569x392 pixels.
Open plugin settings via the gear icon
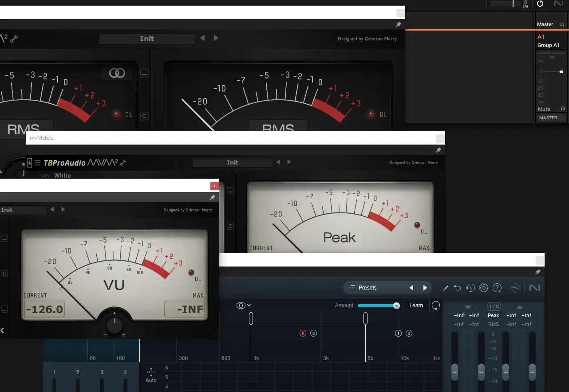pyautogui.click(x=483, y=287)
